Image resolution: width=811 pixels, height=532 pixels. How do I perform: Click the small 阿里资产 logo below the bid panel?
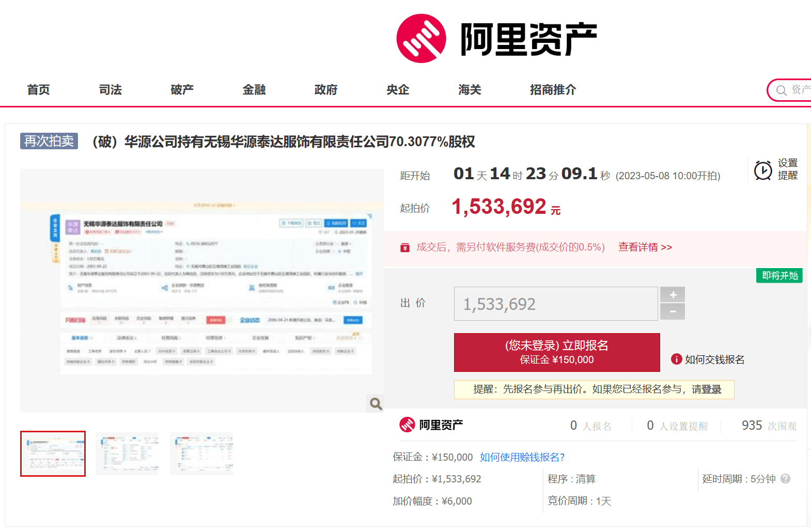[x=431, y=425]
